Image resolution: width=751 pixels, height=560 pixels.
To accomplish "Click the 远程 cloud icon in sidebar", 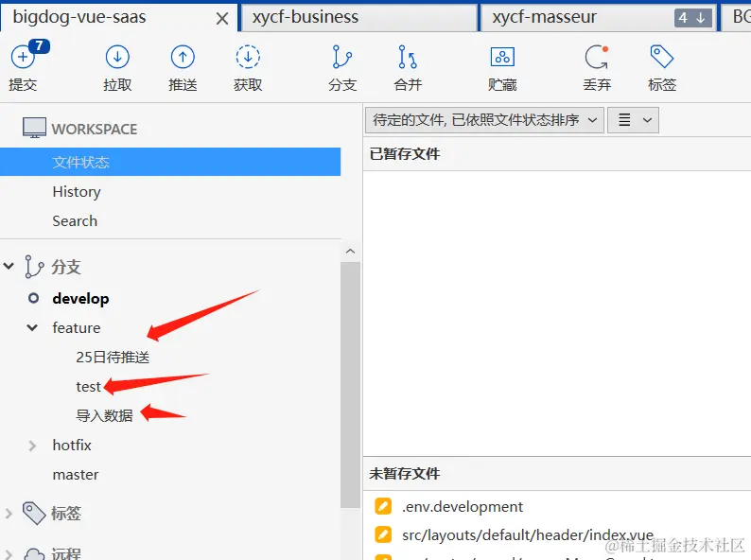I will point(34,554).
